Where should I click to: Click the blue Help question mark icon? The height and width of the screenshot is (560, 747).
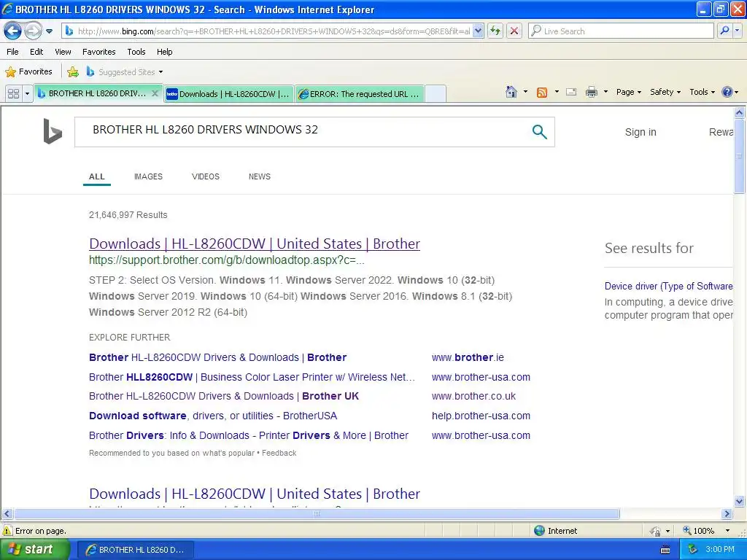pos(727,92)
